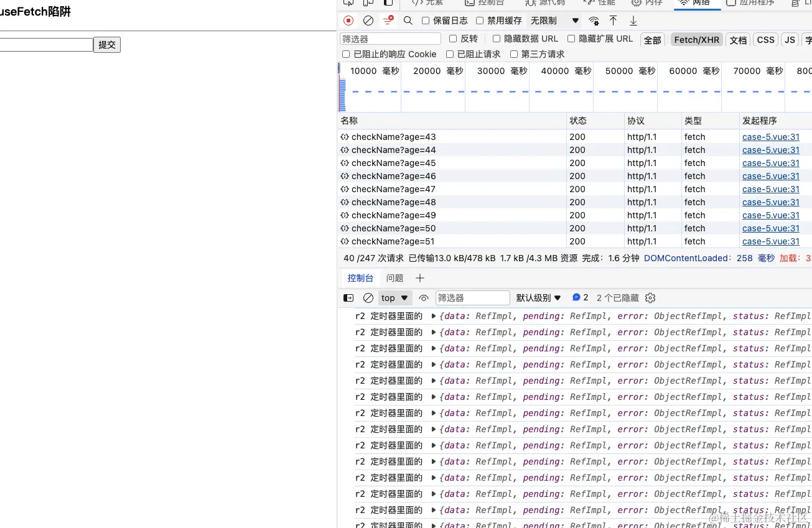Image resolution: width=812 pixels, height=528 pixels.
Task: Click the 40 /247 次请求 status text
Action: pyautogui.click(x=373, y=258)
